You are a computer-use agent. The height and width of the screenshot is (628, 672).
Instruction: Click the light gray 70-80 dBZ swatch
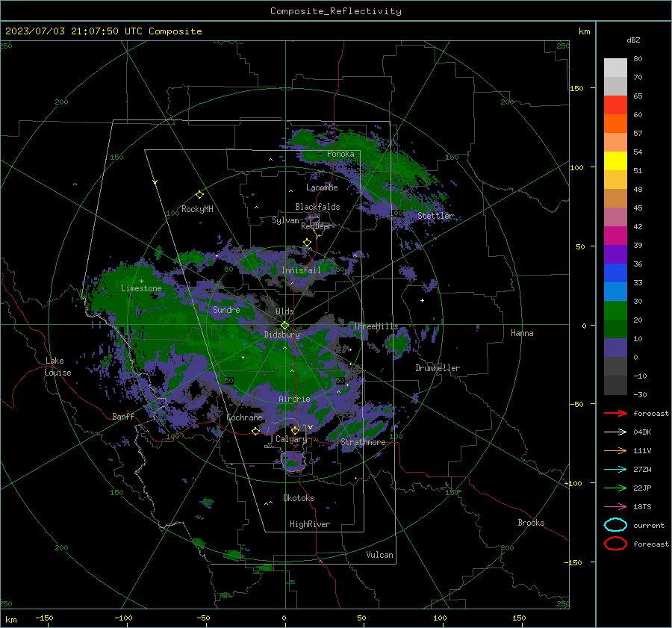pyautogui.click(x=615, y=68)
